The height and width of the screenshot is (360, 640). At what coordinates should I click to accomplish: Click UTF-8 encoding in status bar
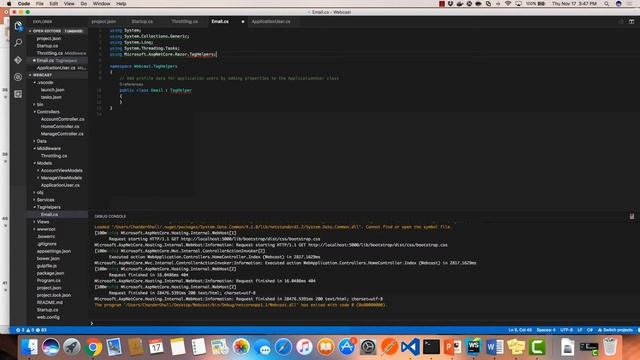[x=567, y=330]
